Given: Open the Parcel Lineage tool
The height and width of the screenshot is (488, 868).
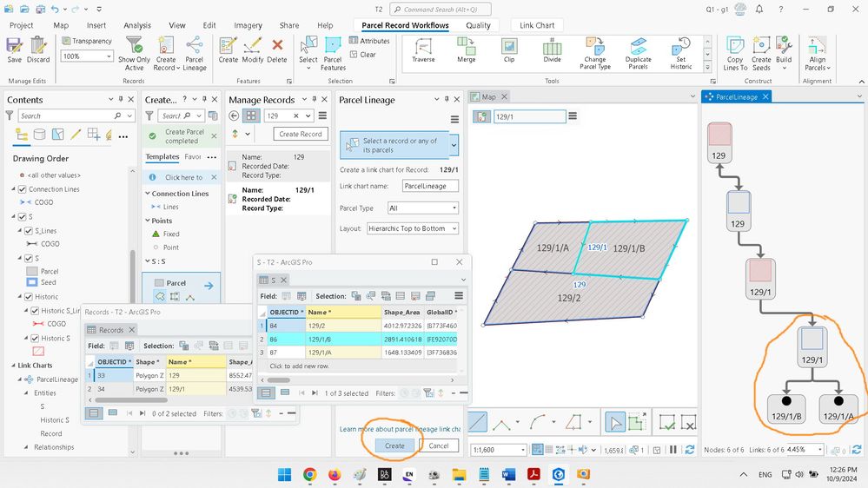Looking at the screenshot, I should click(x=195, y=54).
